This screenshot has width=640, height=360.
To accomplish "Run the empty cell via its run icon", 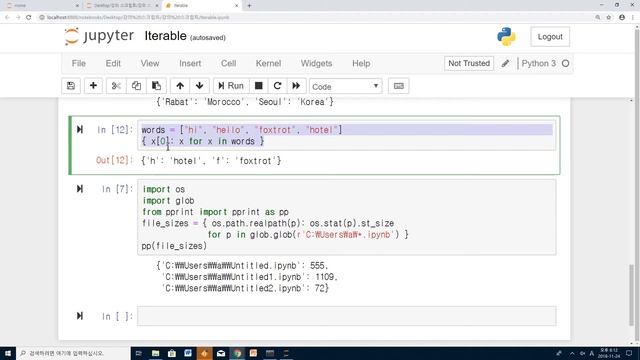I will pyautogui.click(x=80, y=316).
